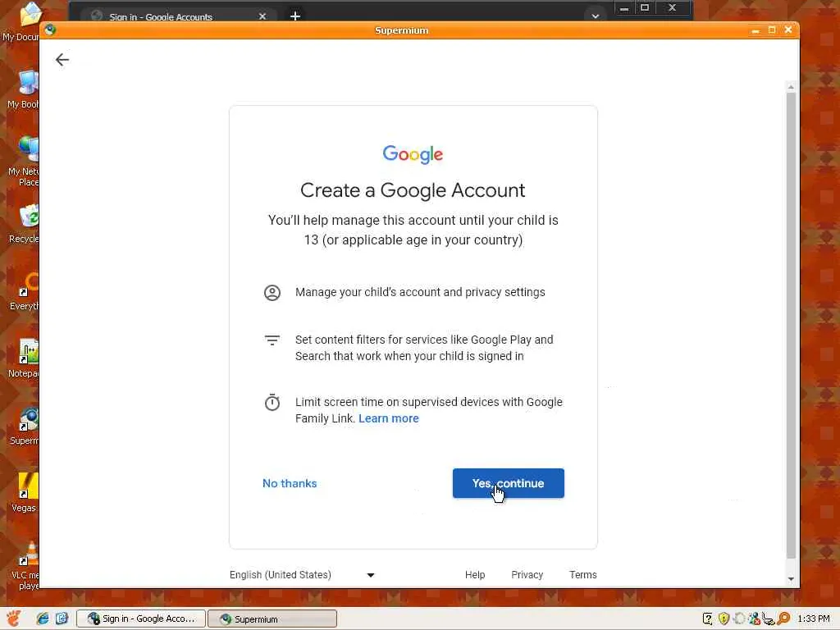Open the paw Start button on taskbar

point(13,619)
